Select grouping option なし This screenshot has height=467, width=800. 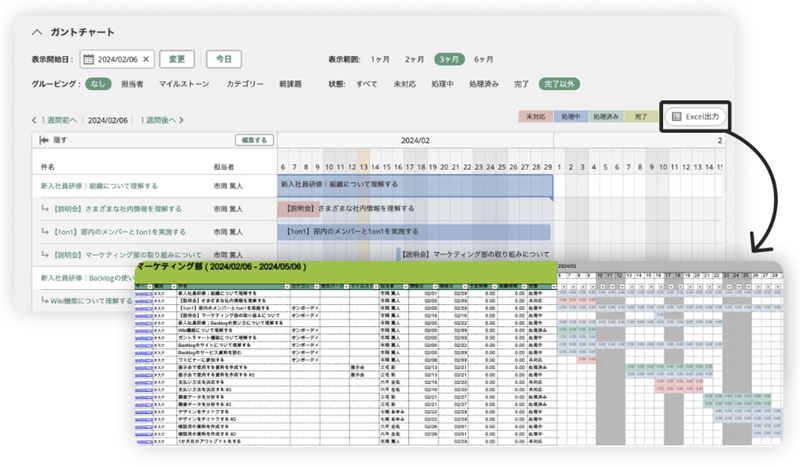coord(97,85)
